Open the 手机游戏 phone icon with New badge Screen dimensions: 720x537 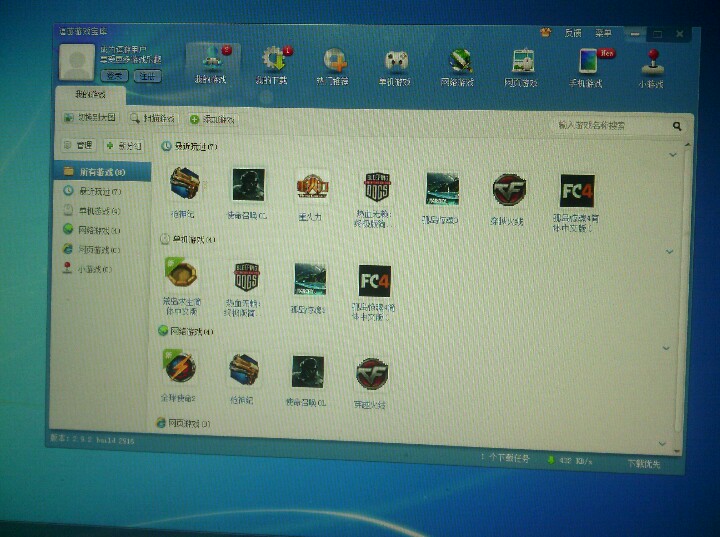pos(587,62)
